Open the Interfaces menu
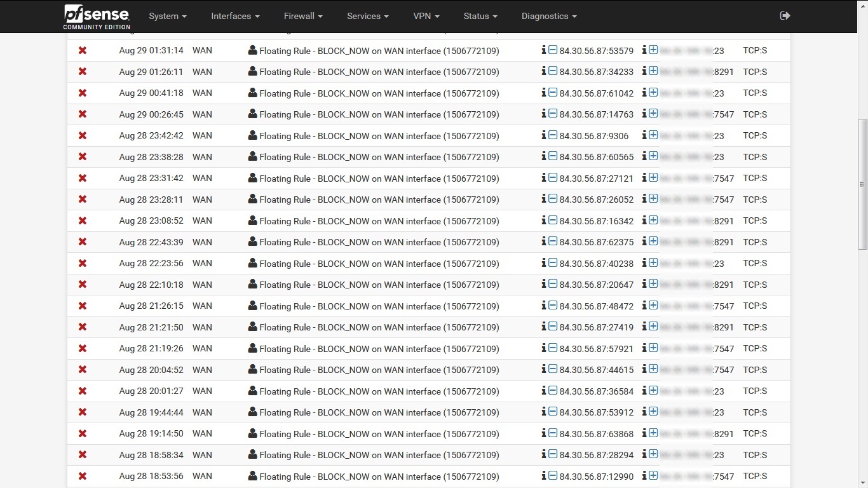 click(235, 16)
